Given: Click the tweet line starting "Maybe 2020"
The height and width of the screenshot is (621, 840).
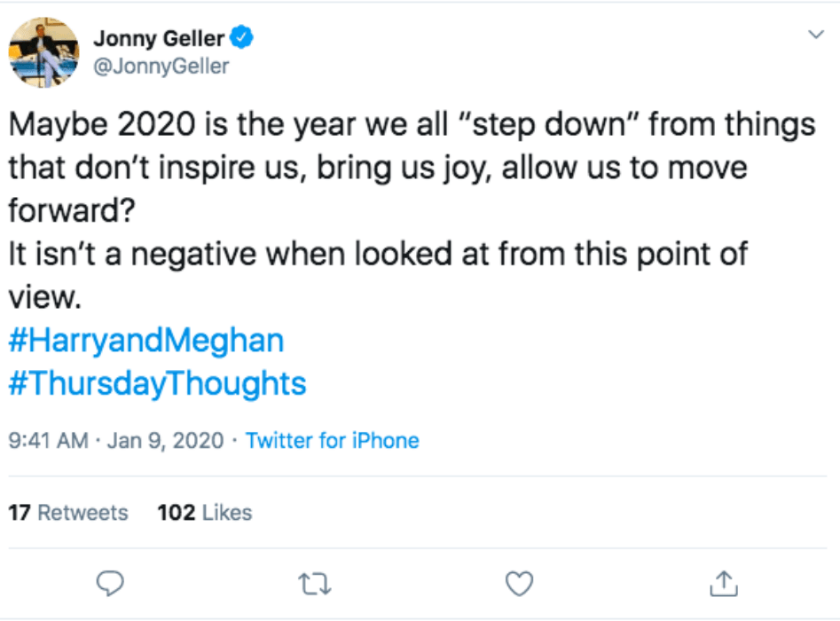Looking at the screenshot, I should coord(412,124).
